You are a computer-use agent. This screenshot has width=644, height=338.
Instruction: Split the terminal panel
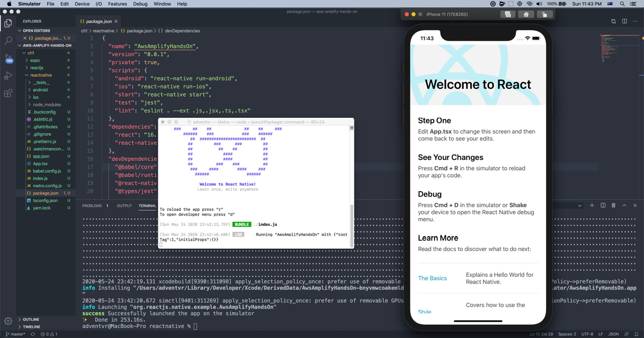pos(603,206)
